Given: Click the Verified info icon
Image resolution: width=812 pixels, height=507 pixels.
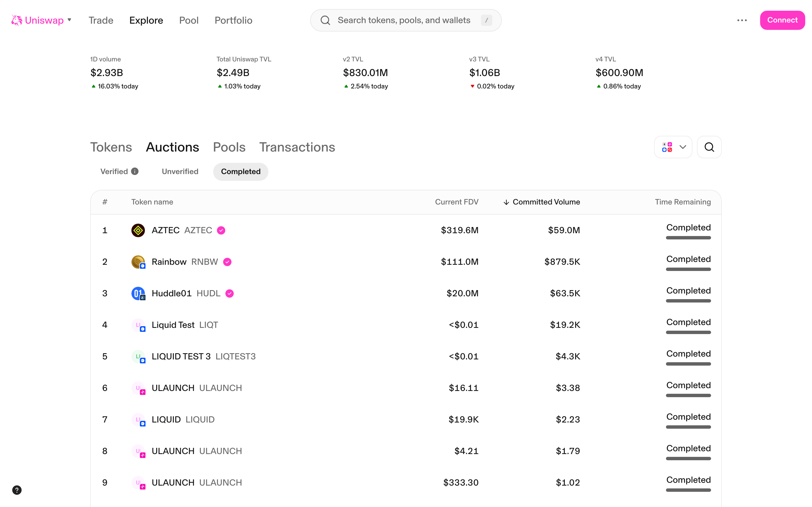Looking at the screenshot, I should [x=135, y=171].
